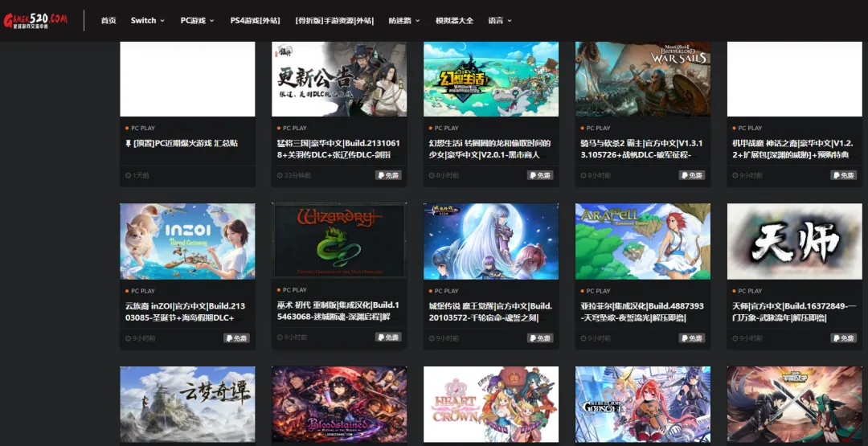Open the Wizardry cover thumbnail
The width and height of the screenshot is (868, 446).
(339, 240)
